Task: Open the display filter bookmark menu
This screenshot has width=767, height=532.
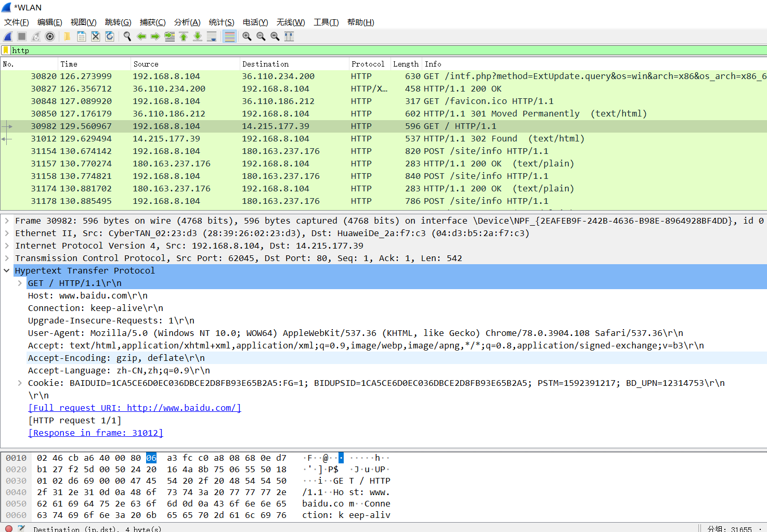Action: pyautogui.click(x=6, y=50)
